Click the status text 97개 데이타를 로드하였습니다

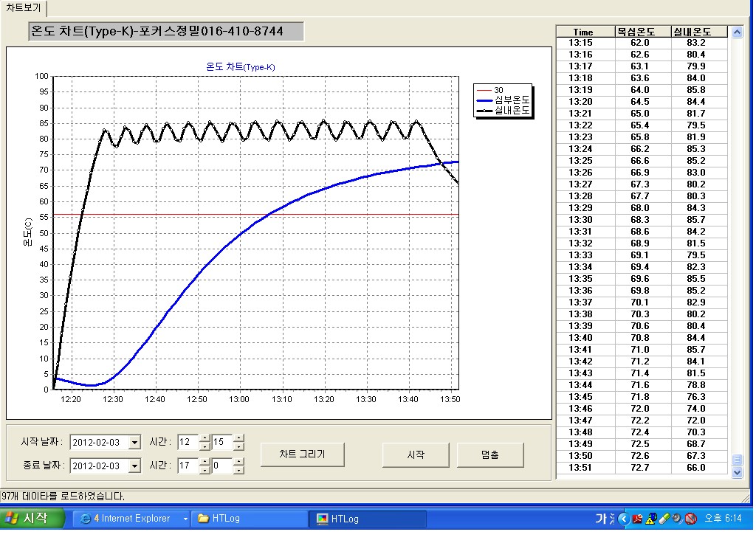coord(63,497)
